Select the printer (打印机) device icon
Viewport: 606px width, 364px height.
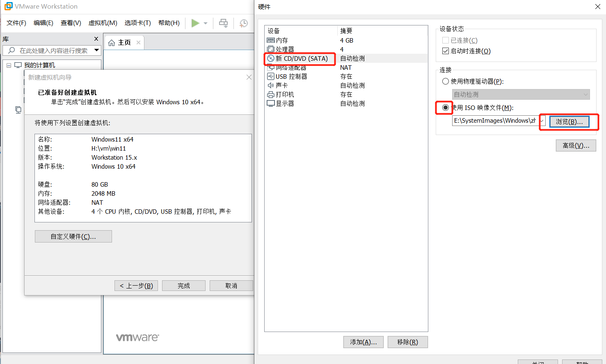[x=271, y=94]
